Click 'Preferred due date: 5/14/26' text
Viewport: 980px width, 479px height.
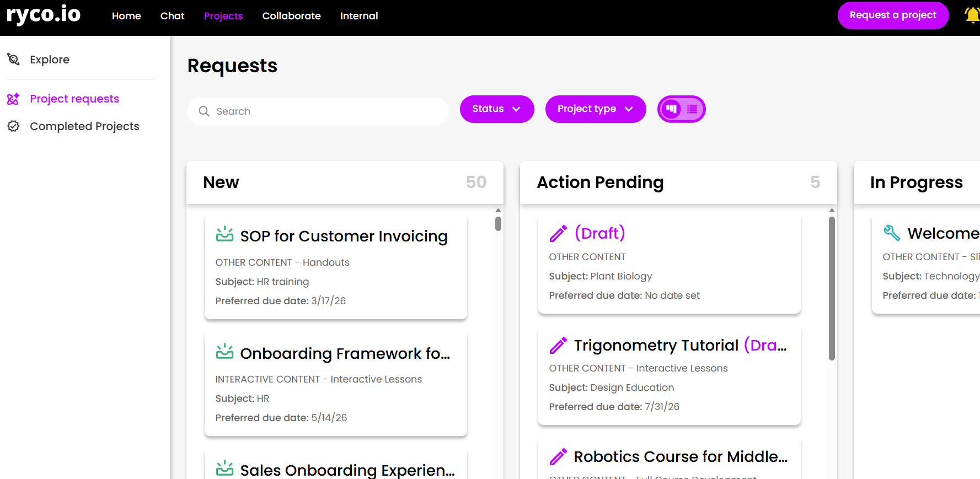click(281, 418)
